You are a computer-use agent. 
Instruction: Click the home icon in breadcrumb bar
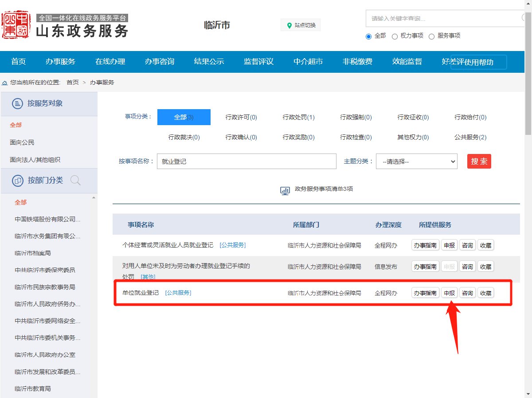5,83
